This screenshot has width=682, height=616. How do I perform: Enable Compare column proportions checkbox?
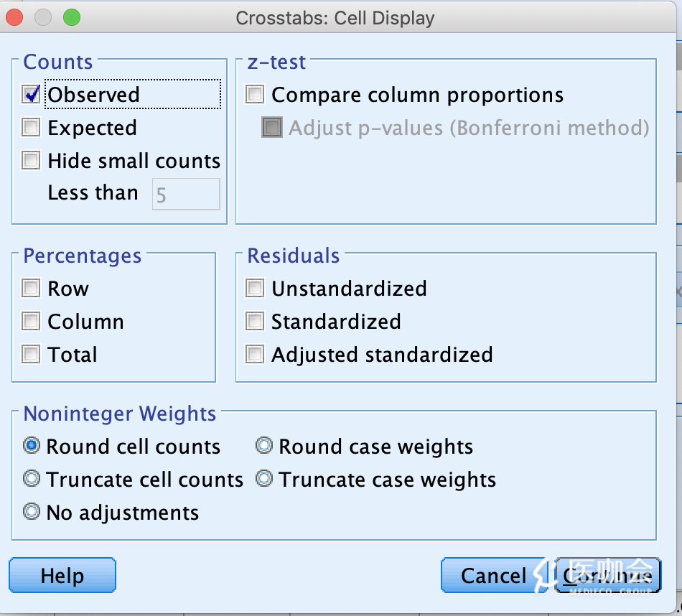point(256,95)
